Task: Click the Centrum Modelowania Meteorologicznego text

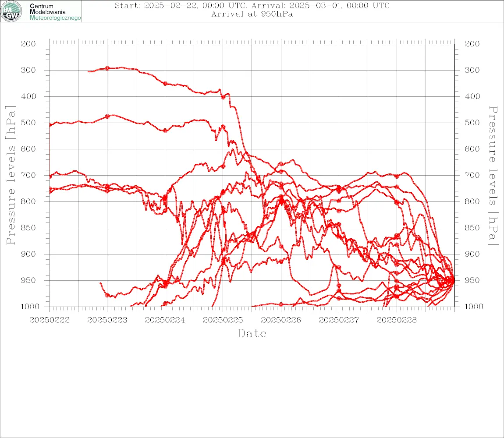Action: coord(55,12)
